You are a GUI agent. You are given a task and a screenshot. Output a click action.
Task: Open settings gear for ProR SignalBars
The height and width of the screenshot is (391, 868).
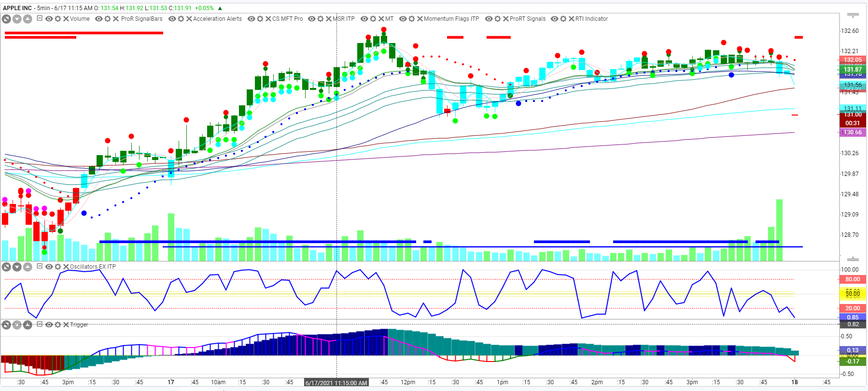108,19
